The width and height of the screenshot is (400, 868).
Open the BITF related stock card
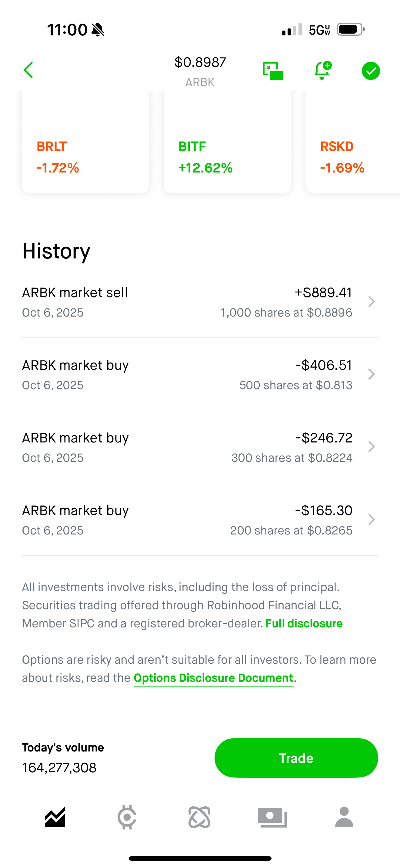(x=227, y=148)
